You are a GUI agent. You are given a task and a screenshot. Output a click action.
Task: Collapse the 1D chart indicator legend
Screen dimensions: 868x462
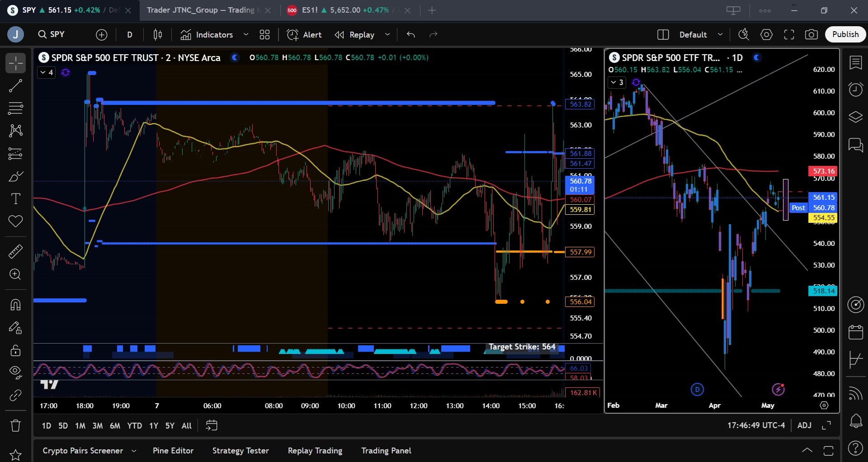617,82
